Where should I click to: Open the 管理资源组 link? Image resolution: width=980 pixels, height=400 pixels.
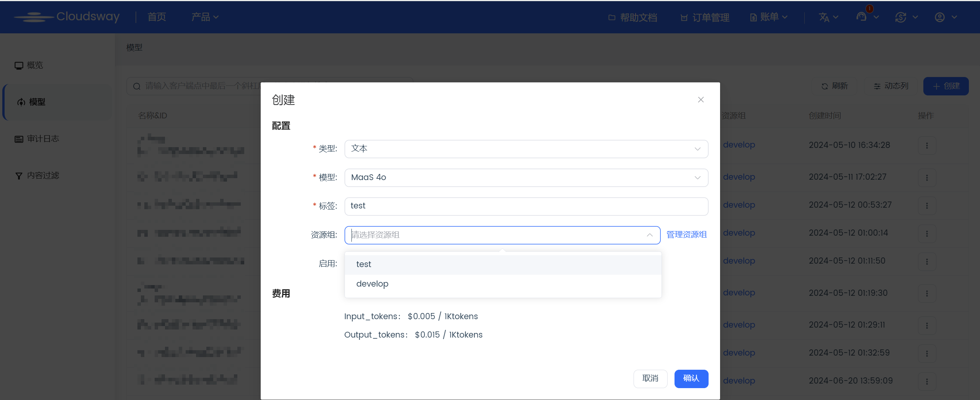[686, 234]
